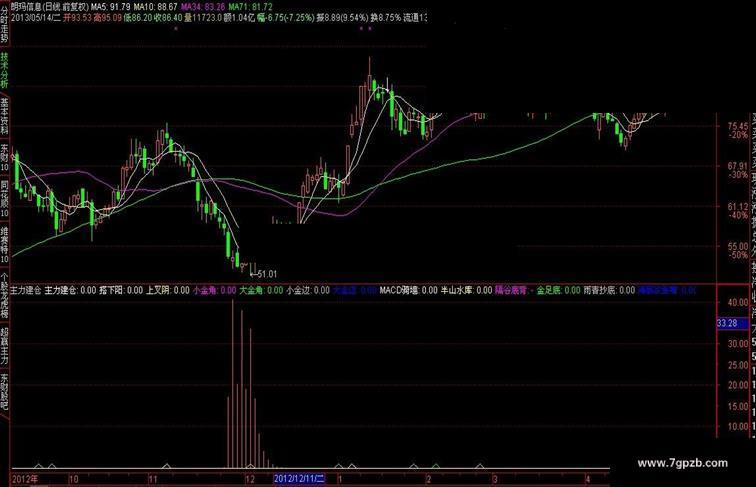Click the 半山水库: 0.00 indicator label
Image resolution: width=756 pixels, height=487 pixels.
pyautogui.click(x=467, y=290)
